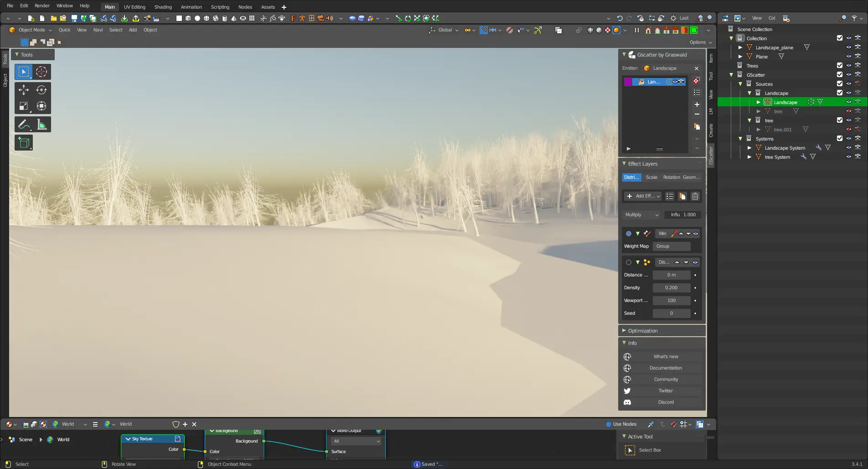Choose the Add Cube tool
Screen dimensions: 868x469
24,143
